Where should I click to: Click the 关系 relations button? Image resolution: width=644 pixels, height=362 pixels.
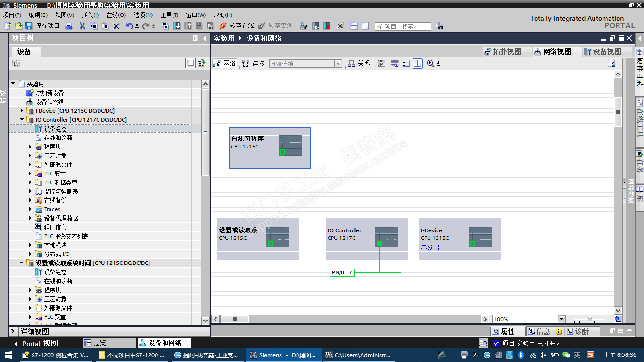[359, 63]
